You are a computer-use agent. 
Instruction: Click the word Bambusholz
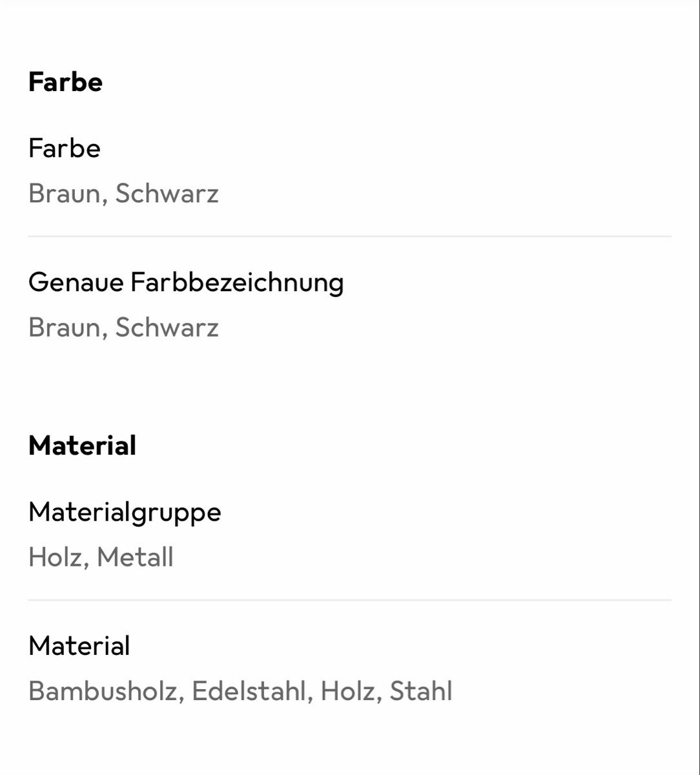[x=102, y=691]
